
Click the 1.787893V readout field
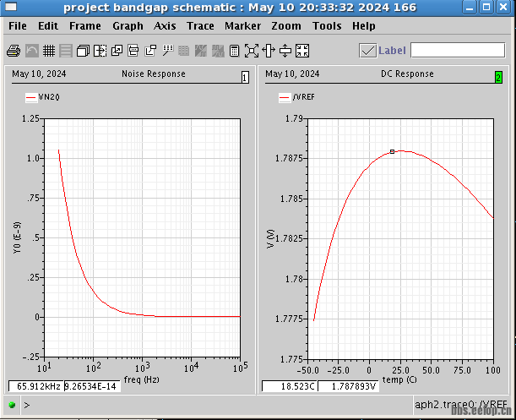[349, 386]
